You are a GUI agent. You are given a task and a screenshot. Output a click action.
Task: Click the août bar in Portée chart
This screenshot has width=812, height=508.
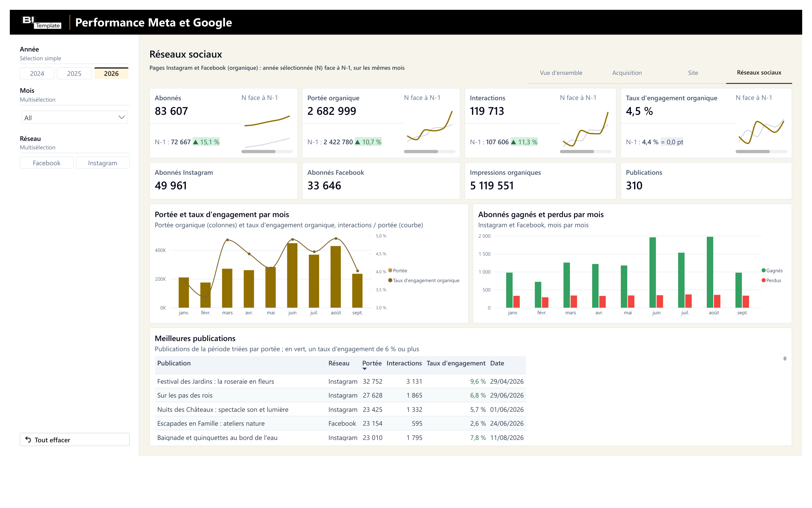pyautogui.click(x=336, y=277)
